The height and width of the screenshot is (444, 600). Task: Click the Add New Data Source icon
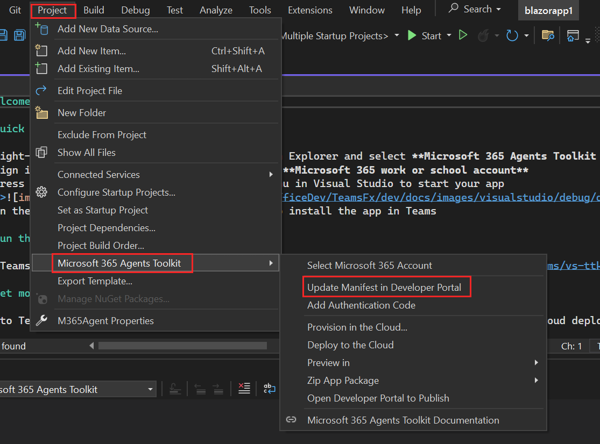(41, 29)
